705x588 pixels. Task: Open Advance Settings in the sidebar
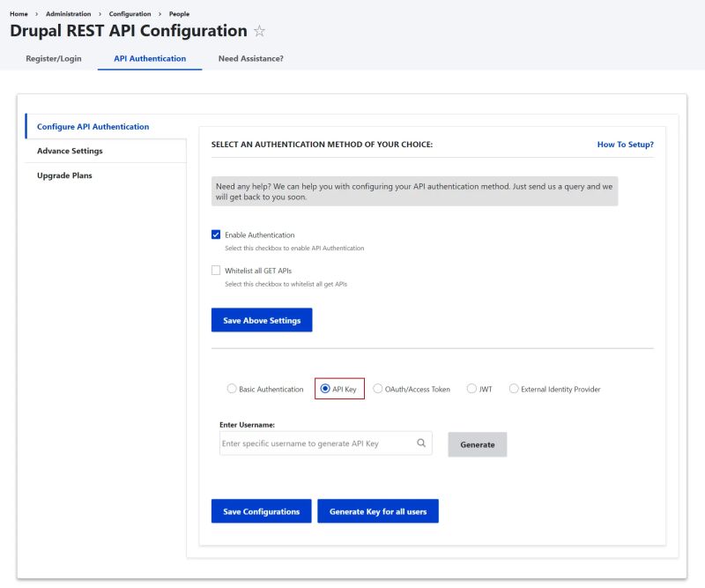70,151
